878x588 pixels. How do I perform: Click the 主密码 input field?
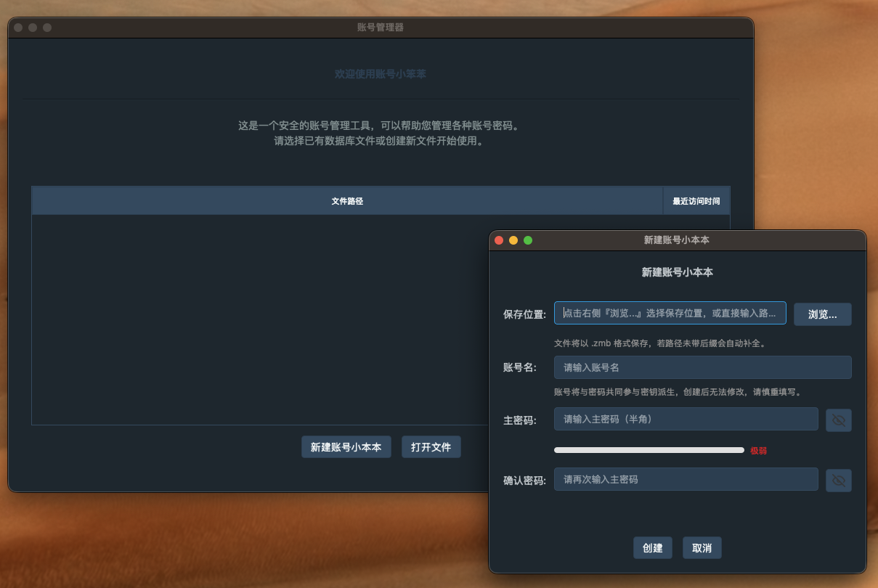coord(686,419)
